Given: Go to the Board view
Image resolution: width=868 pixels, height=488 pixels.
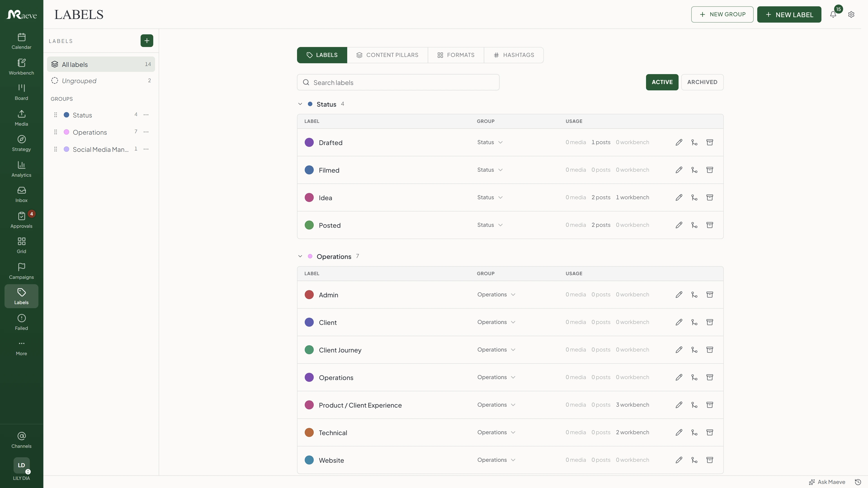Looking at the screenshot, I should (21, 92).
